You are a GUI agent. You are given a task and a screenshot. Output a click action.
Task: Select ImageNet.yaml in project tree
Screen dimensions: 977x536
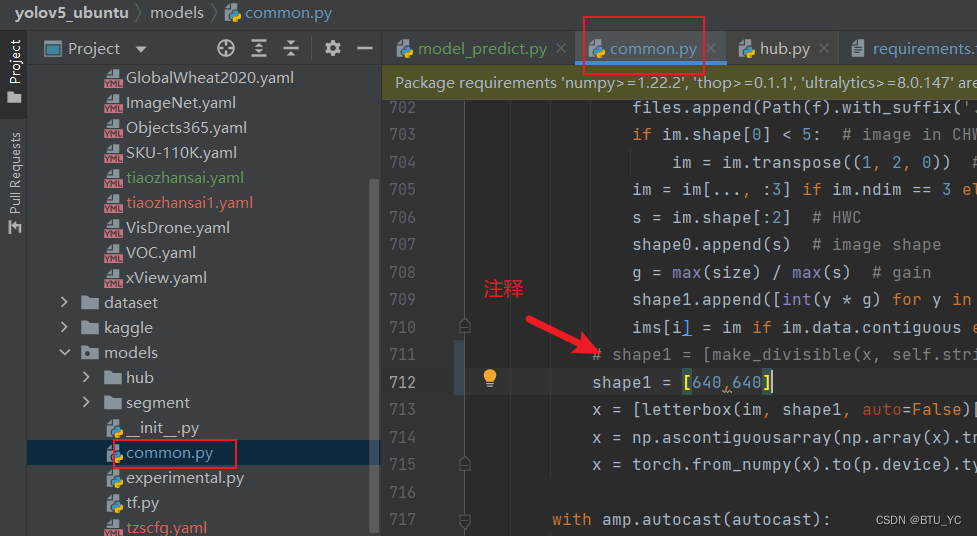[x=181, y=103]
